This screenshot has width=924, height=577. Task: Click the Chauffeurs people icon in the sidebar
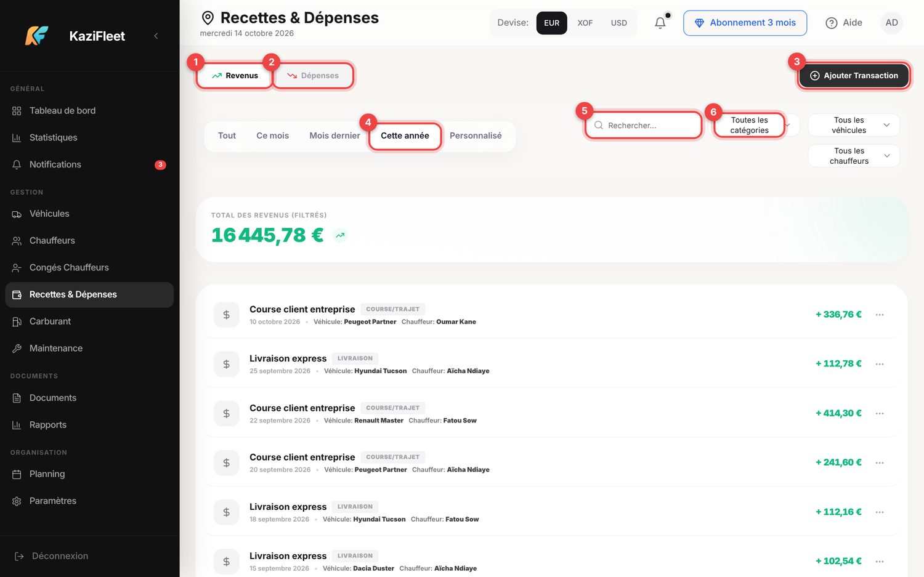17,241
